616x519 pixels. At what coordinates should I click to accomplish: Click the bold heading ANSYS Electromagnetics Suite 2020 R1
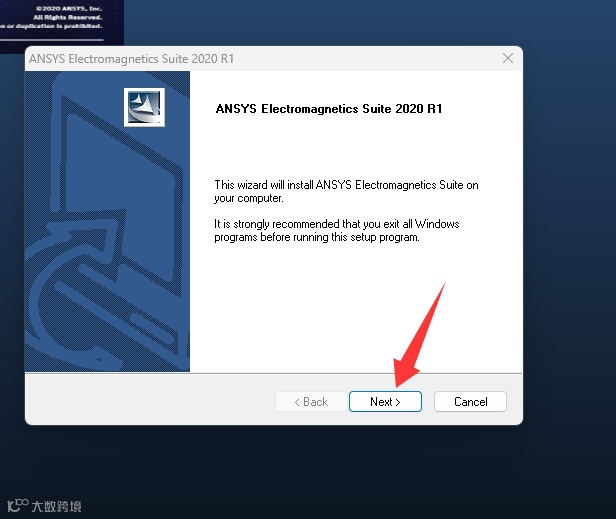pyautogui.click(x=329, y=109)
